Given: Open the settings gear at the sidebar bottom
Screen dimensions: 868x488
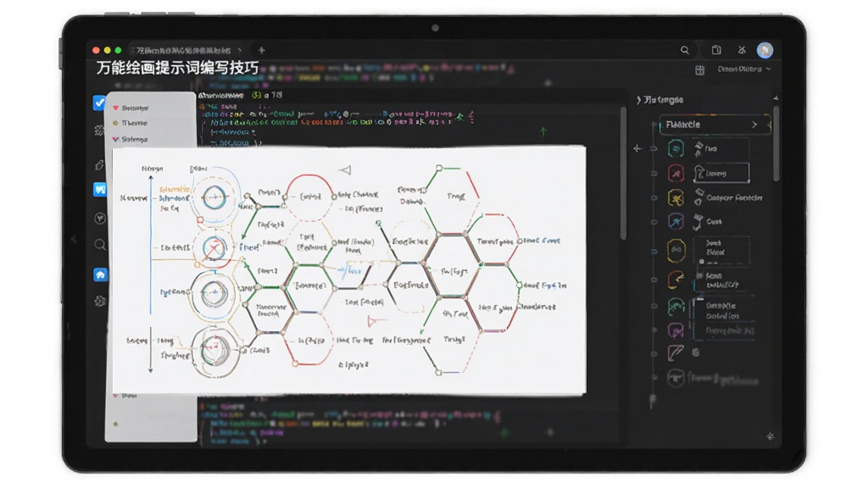Looking at the screenshot, I should 100,302.
